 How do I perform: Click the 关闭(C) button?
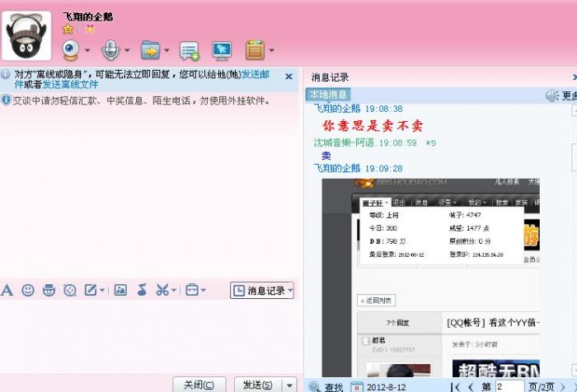point(199,385)
